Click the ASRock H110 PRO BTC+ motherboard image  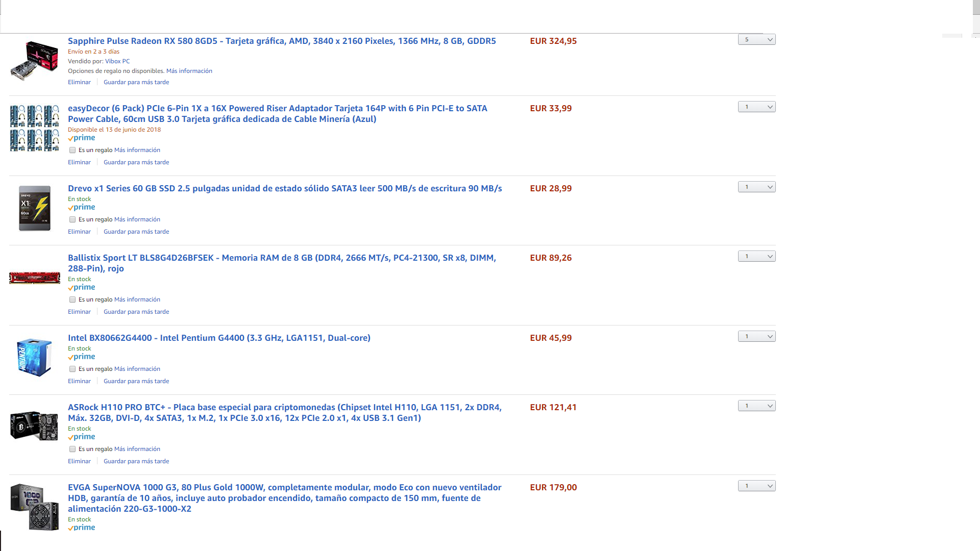pos(34,425)
